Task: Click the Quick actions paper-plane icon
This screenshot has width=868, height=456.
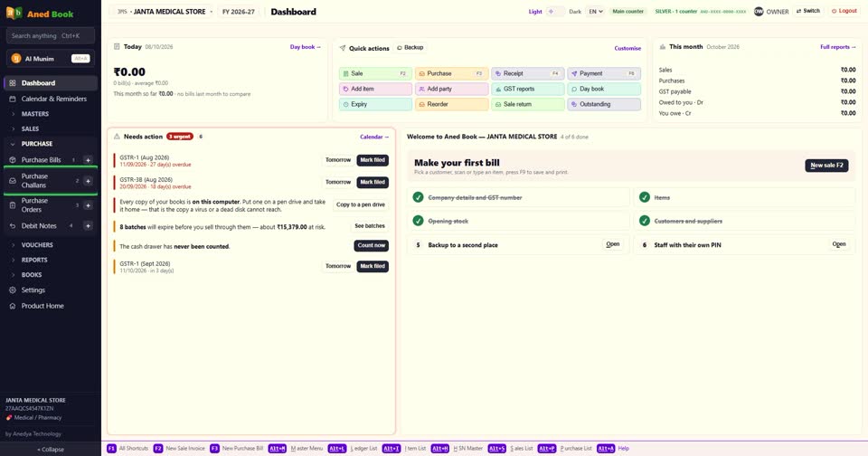Action: [x=343, y=48]
